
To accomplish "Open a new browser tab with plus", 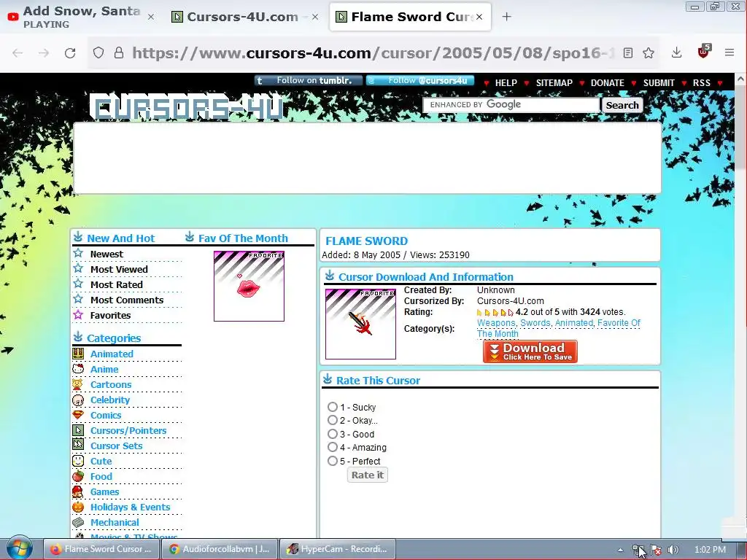I will [x=506, y=17].
